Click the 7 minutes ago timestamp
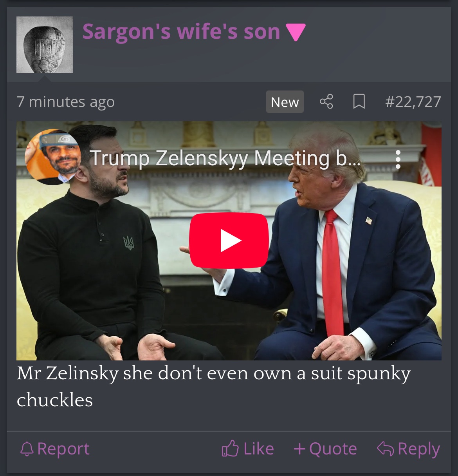This screenshot has height=476, width=458. [x=66, y=102]
